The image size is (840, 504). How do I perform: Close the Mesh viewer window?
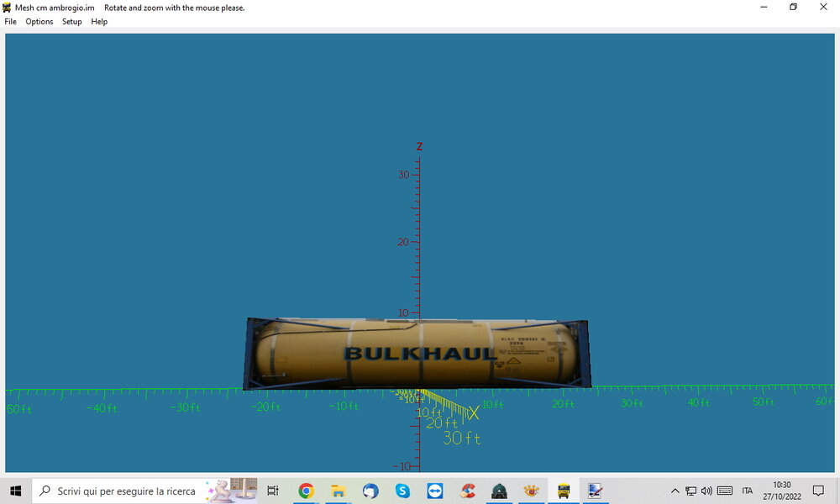pyautogui.click(x=823, y=7)
